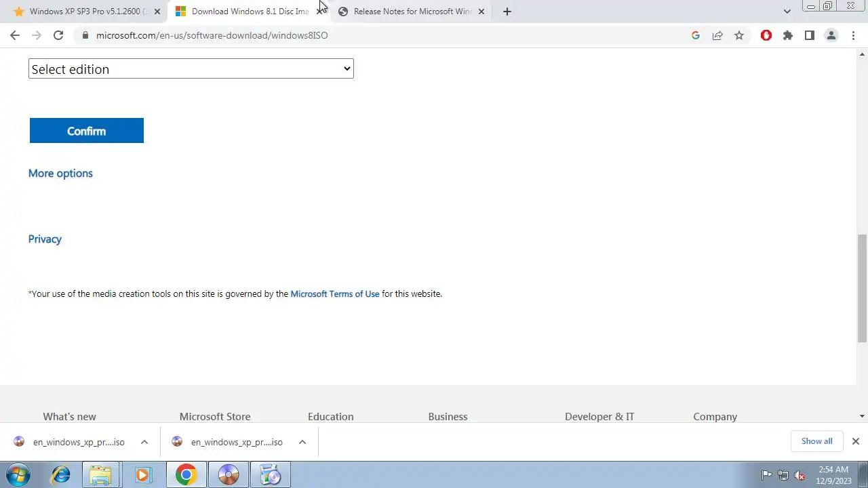Share this page via share icon
Screen dimensions: 868x488
(x=717, y=35)
